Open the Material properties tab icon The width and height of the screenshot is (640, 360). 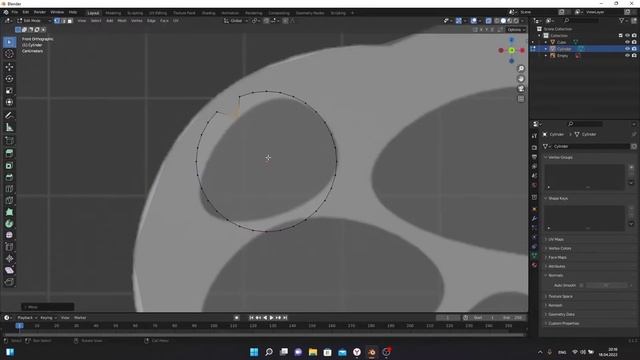[534, 265]
